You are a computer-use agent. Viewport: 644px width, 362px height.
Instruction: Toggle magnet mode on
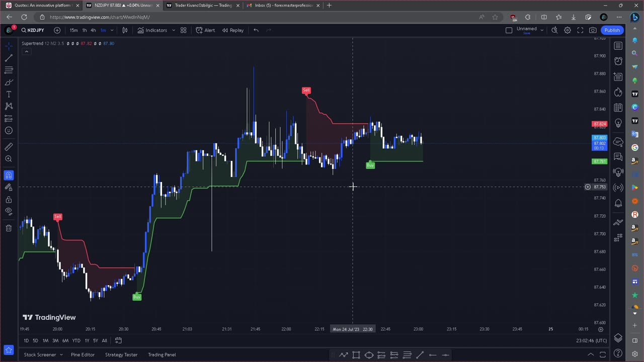[x=9, y=175]
